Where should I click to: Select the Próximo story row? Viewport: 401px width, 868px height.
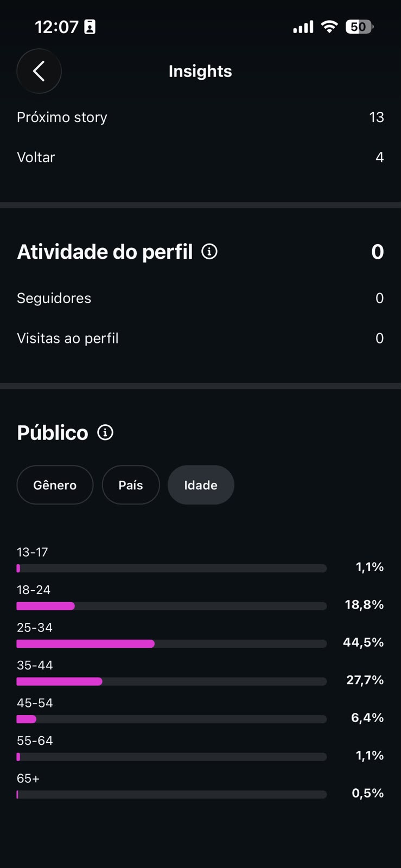200,117
